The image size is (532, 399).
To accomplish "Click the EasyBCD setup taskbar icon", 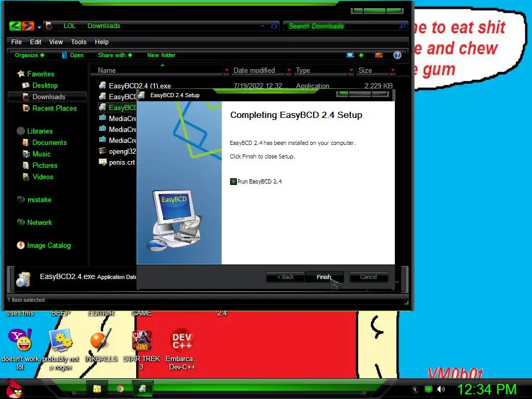I will click(142, 389).
